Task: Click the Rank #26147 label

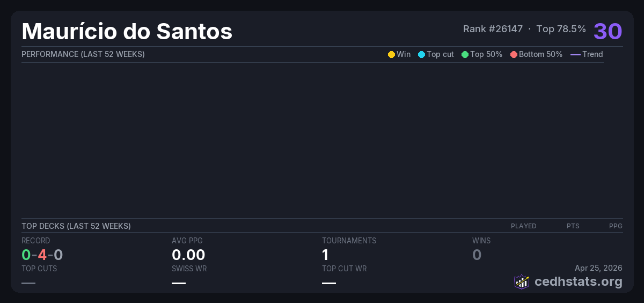Action: point(493,29)
